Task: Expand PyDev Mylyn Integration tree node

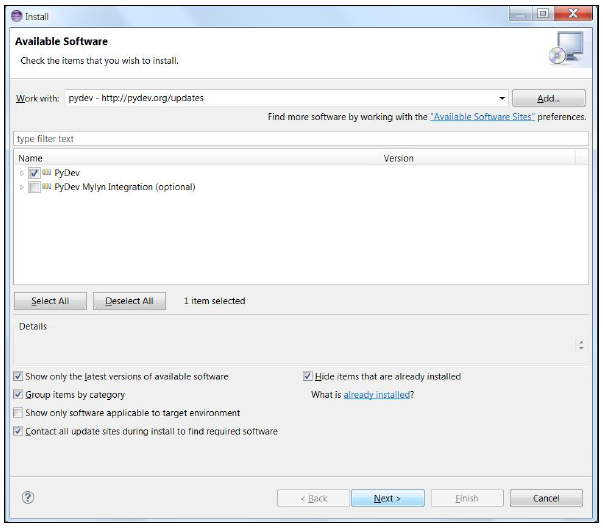Action: click(22, 187)
